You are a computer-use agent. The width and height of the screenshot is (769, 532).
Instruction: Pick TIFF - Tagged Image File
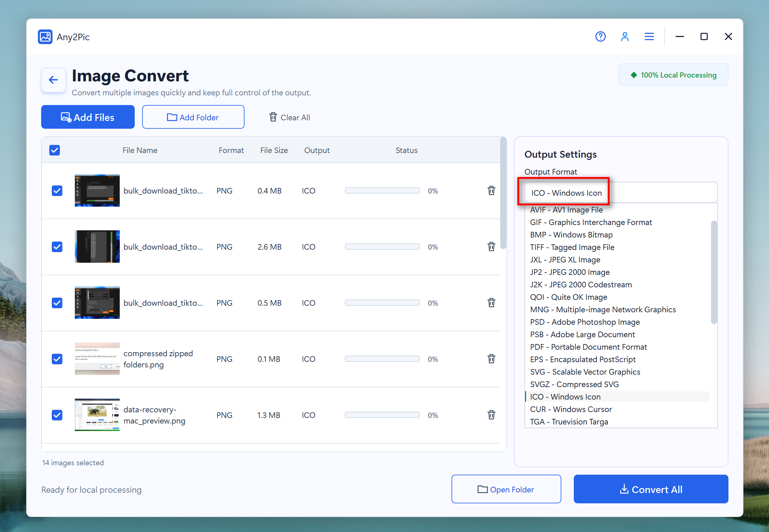click(617, 247)
